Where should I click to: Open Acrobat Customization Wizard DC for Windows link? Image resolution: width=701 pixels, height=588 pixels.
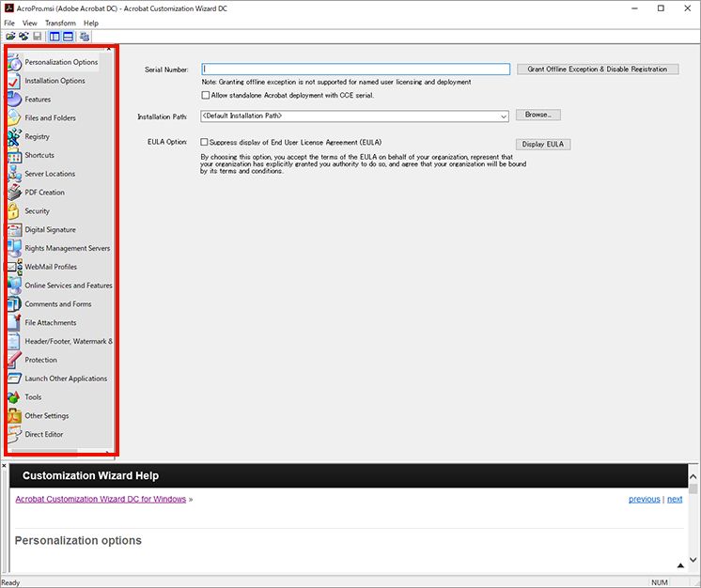(101, 499)
